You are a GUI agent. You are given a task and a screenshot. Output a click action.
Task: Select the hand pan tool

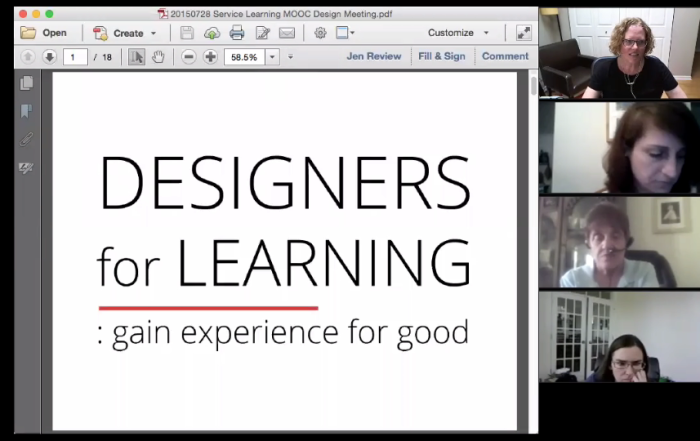click(158, 57)
